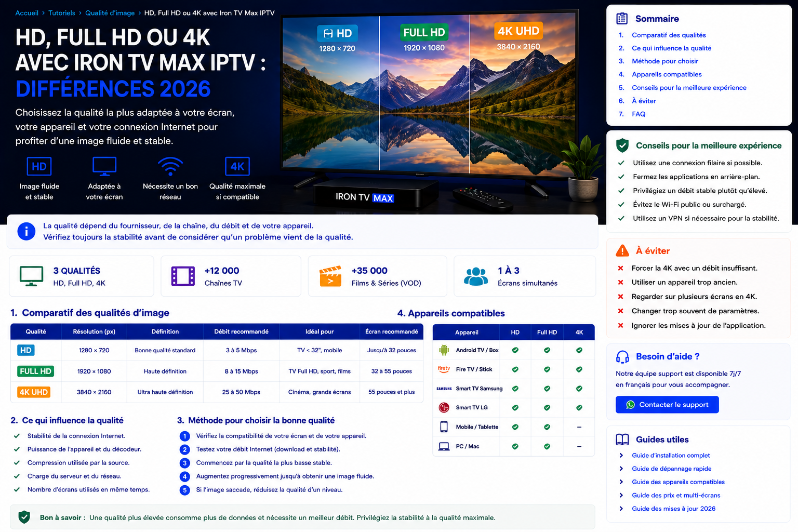Screen dimensions: 798x532
Task: Click the 'Contacter le support' button
Action: 667,405
